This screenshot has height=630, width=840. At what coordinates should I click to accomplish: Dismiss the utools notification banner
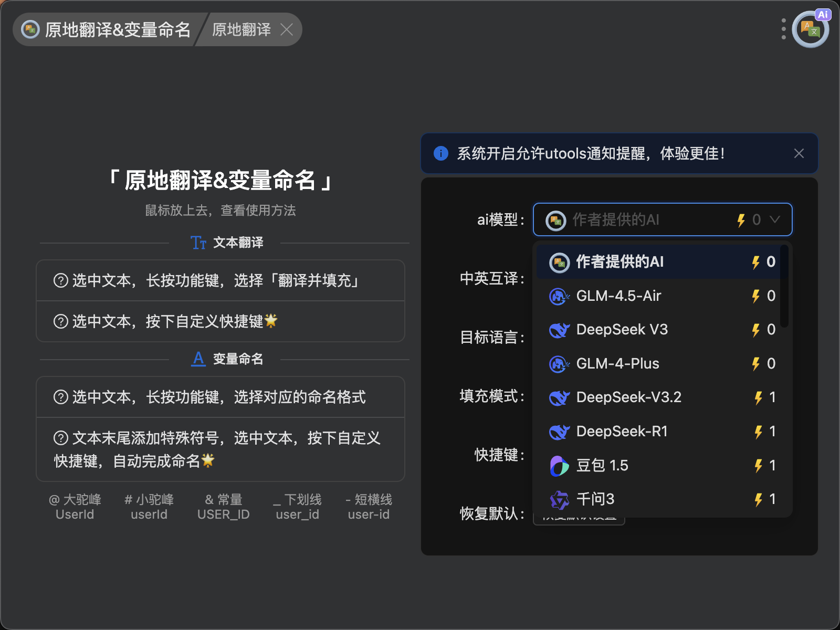[x=799, y=153]
